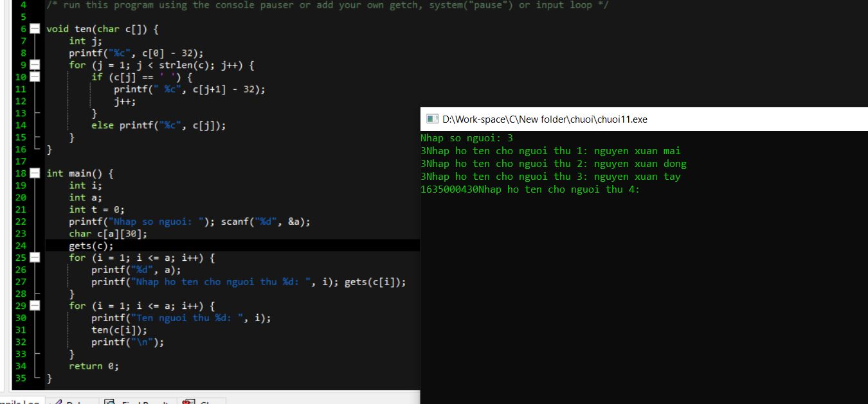Screen dimensions: 868x404
Task: Click the Close tab icon in bottom panel
Action: (x=203, y=402)
